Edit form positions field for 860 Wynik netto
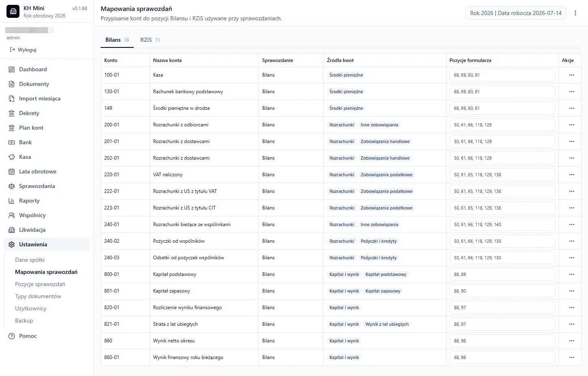 [502, 341]
